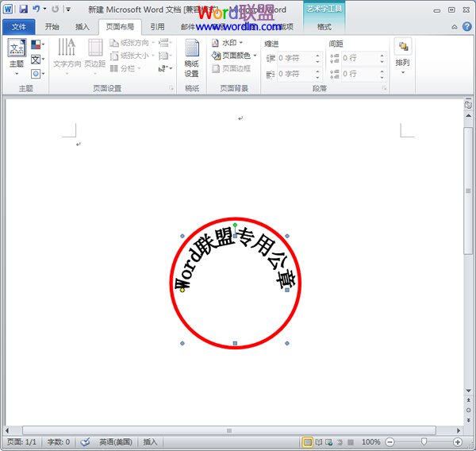Image resolution: width=476 pixels, height=451 pixels.
Task: Click the zoom in plus button
Action: tap(458, 442)
